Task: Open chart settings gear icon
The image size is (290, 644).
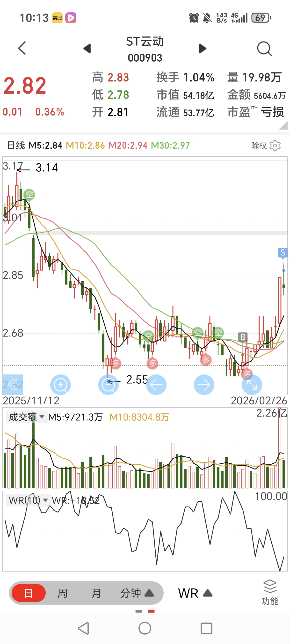Action: point(275,145)
